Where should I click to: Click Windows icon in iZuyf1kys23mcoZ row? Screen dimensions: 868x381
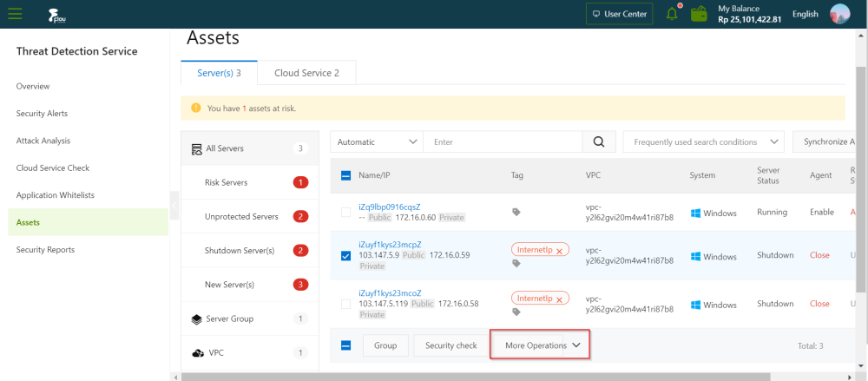[696, 305]
